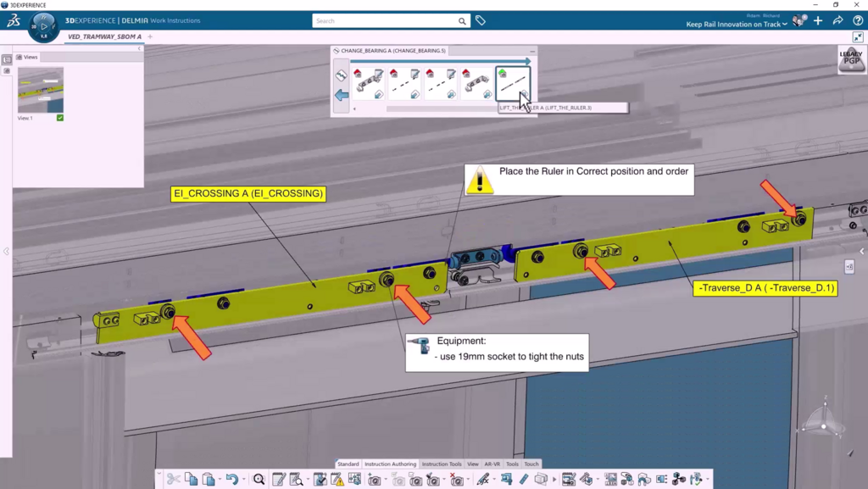Click the Share arrow icon in top bar
868x489 pixels.
coord(837,20)
